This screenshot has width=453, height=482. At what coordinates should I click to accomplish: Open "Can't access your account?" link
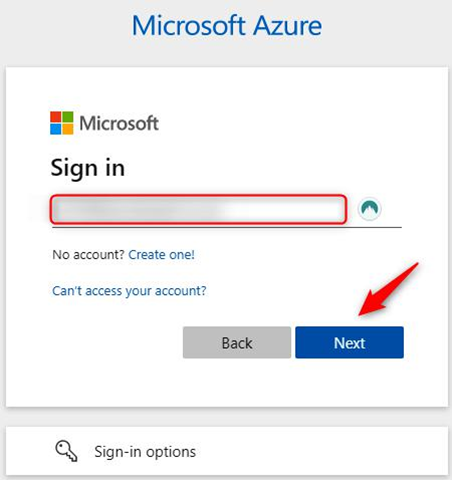point(129,291)
